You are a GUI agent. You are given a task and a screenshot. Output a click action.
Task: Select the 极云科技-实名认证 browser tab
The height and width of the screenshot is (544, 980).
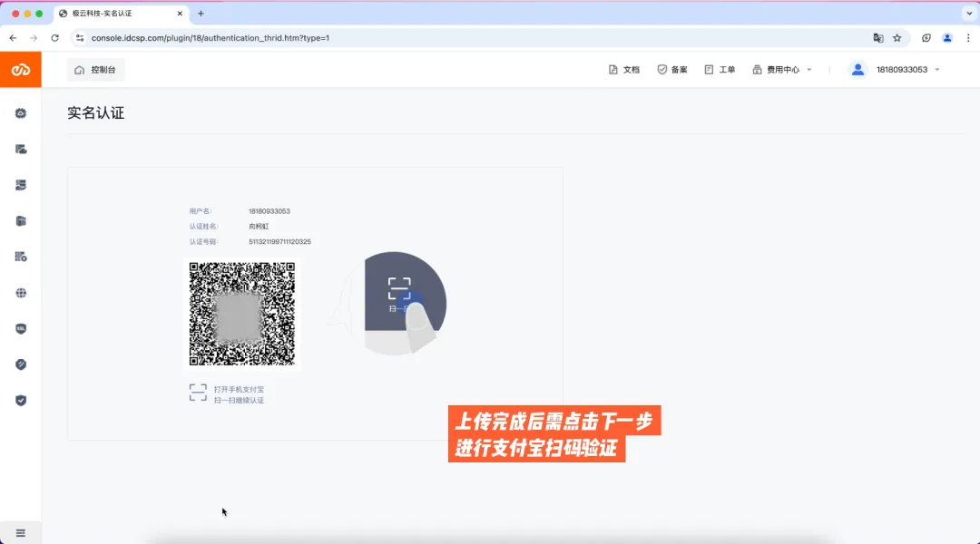122,13
